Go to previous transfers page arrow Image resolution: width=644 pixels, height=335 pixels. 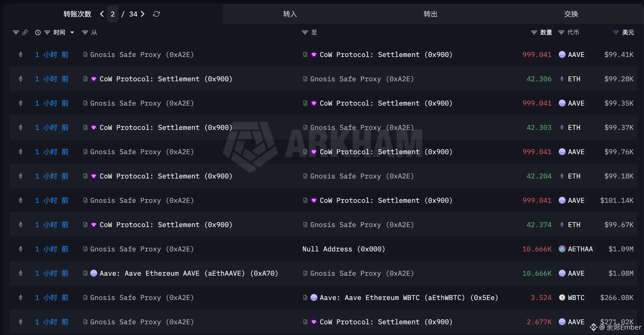pos(102,14)
